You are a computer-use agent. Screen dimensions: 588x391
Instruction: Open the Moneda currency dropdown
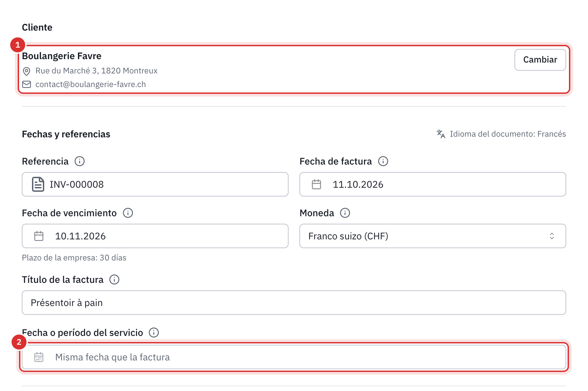click(433, 236)
